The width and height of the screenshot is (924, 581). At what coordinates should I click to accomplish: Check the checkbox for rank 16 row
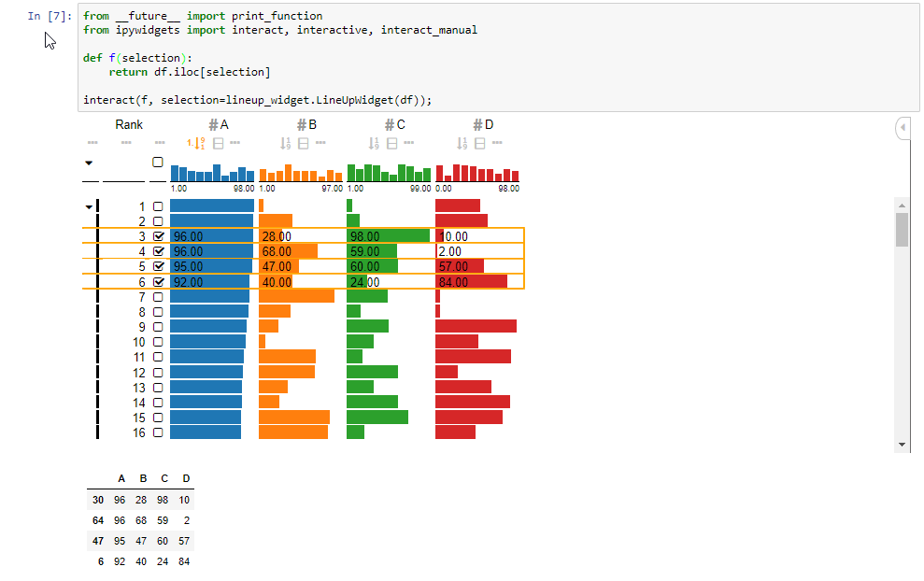tap(158, 432)
